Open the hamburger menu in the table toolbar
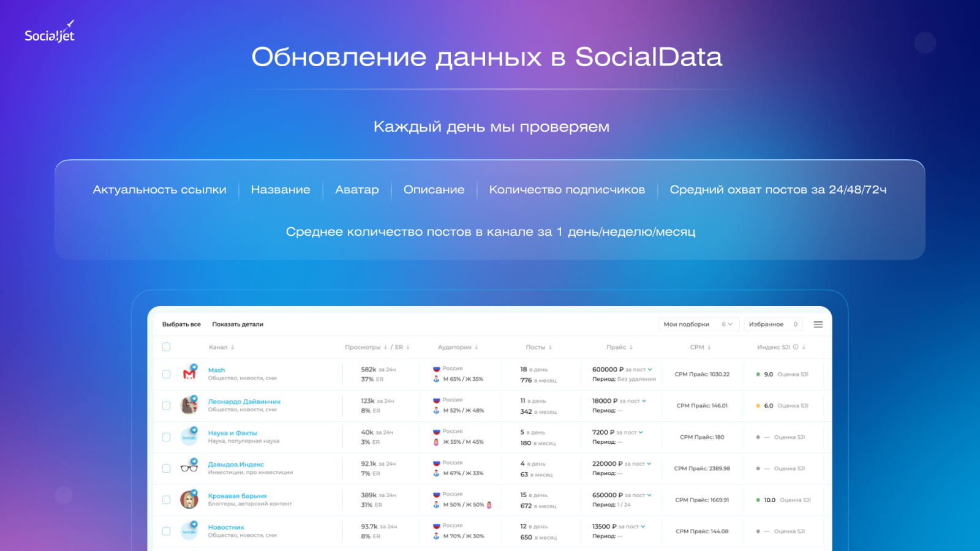980x551 pixels. coord(818,324)
